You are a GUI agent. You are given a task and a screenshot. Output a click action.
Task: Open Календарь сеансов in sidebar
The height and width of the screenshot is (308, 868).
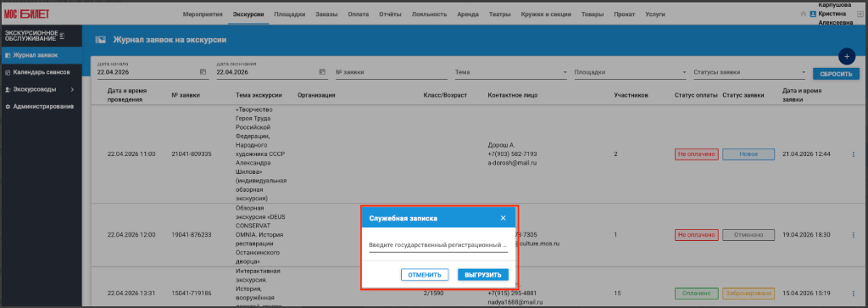[41, 72]
